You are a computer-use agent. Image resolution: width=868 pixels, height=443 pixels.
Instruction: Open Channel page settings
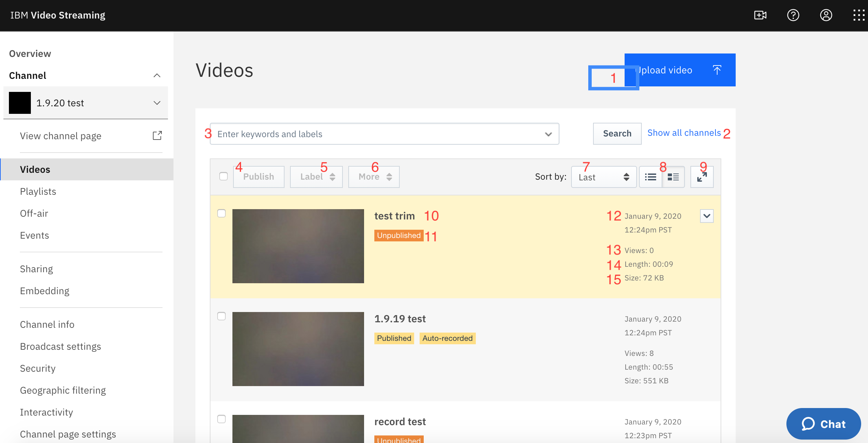point(68,434)
